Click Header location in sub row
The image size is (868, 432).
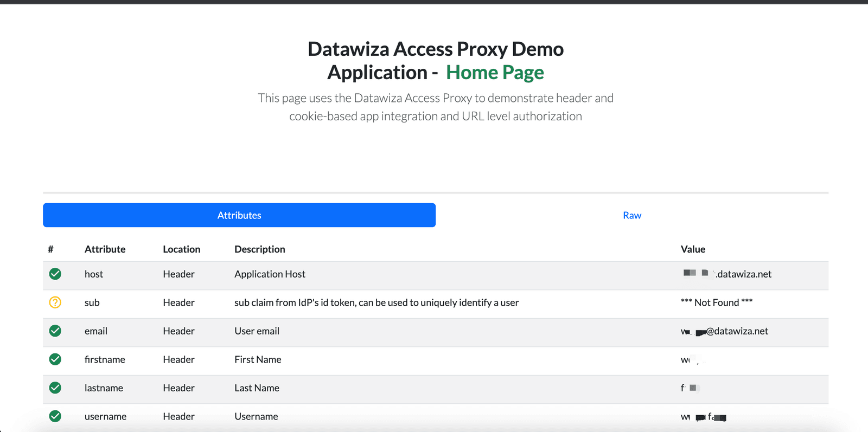[178, 302]
